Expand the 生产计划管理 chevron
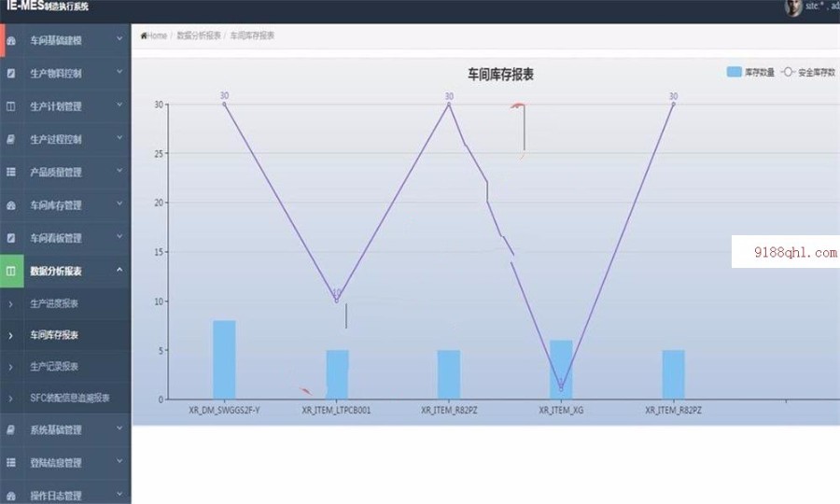The image size is (840, 504). point(119,105)
